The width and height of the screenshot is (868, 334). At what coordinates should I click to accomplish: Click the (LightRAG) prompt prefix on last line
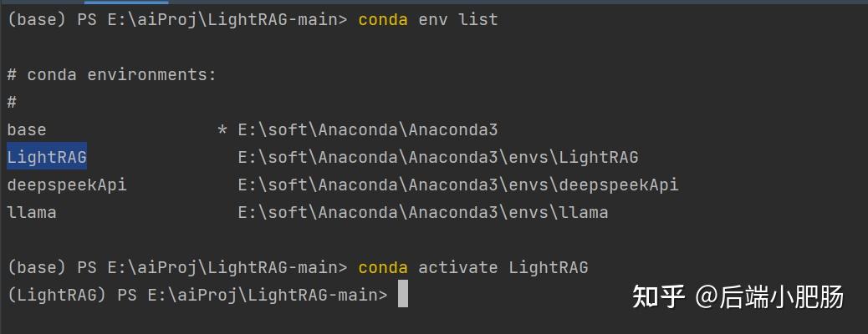coord(57,295)
